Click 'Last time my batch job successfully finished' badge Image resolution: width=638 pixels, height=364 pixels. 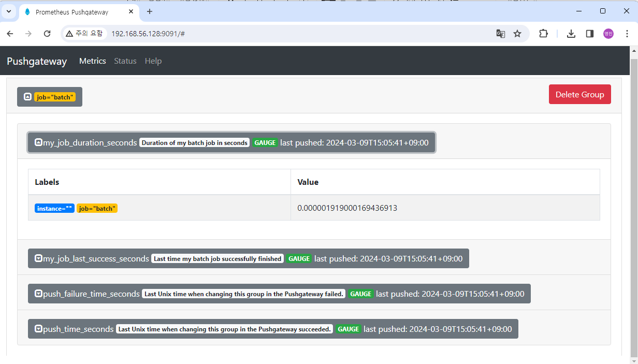[218, 258]
